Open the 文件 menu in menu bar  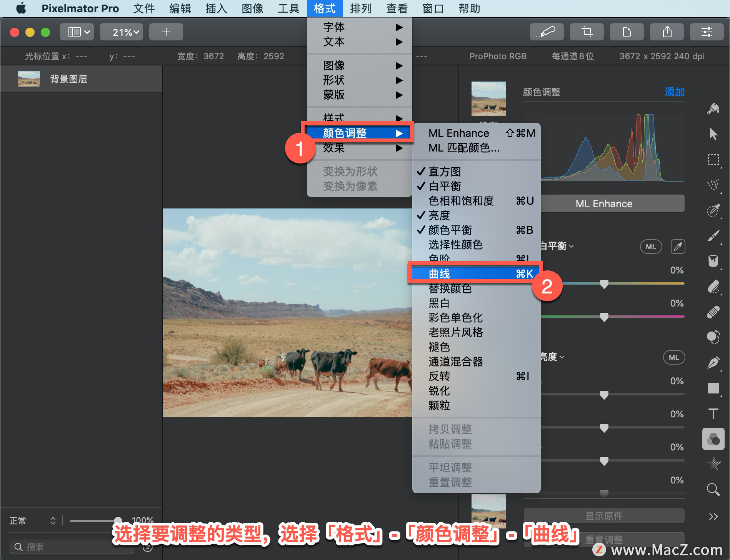144,8
